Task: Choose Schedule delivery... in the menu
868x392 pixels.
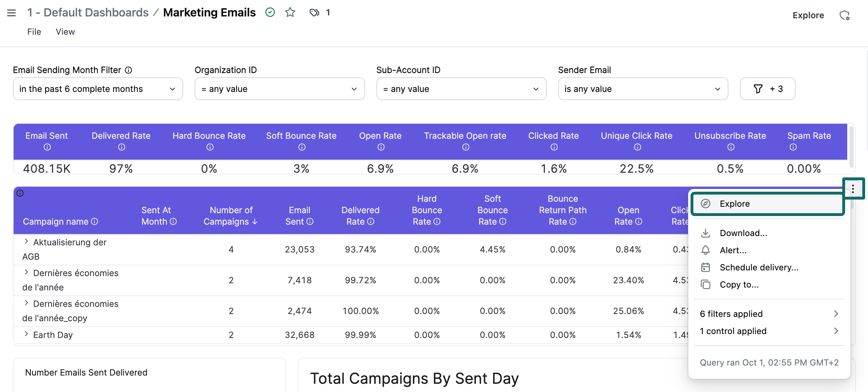Action: click(x=759, y=268)
